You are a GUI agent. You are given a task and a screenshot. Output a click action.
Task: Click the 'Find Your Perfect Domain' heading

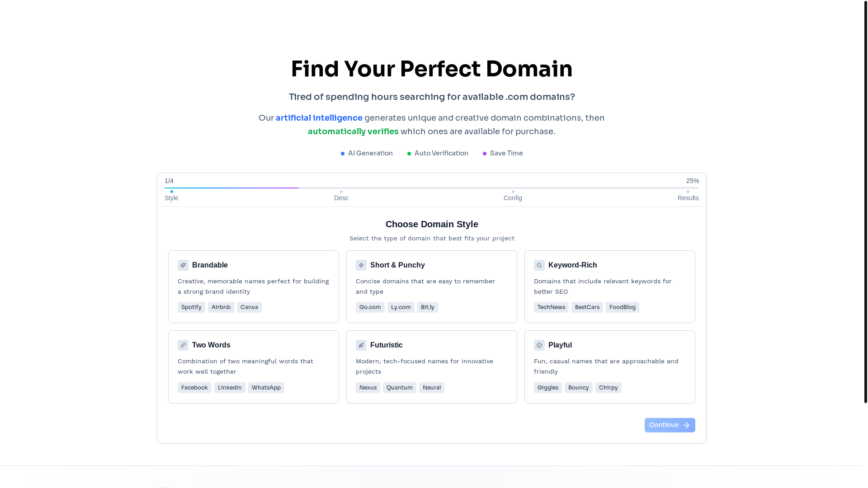[x=432, y=69]
